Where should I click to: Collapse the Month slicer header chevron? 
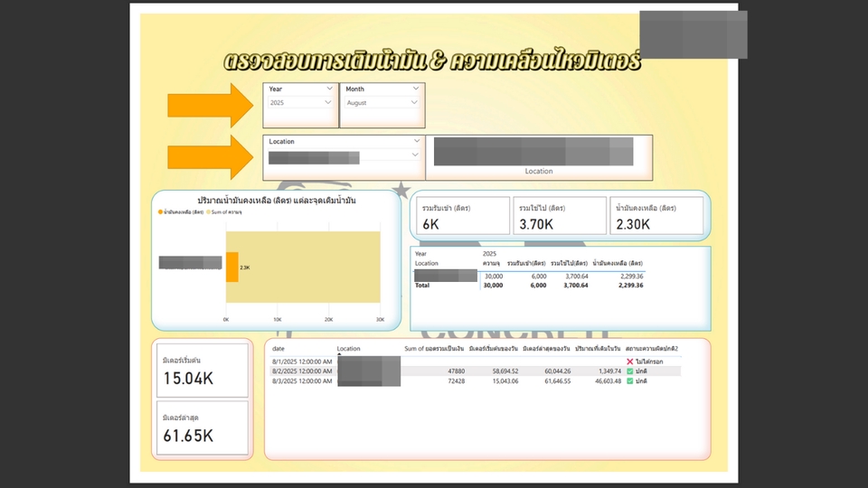415,89
